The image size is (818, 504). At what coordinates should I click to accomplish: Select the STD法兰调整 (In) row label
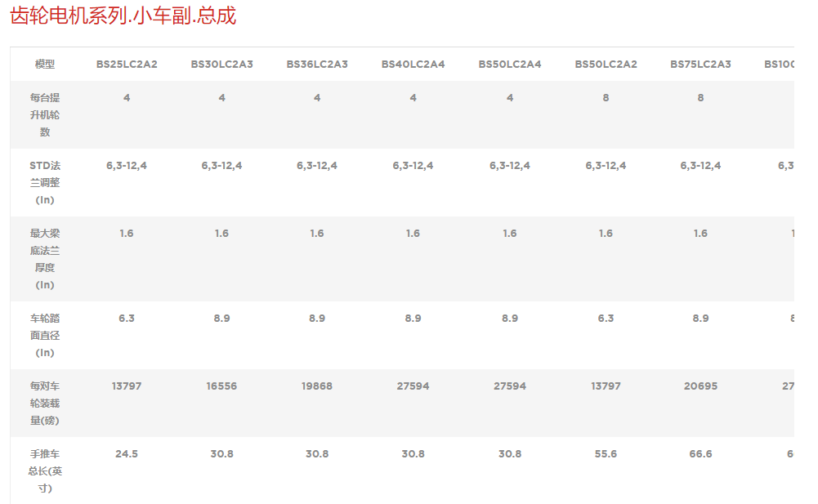(45, 182)
